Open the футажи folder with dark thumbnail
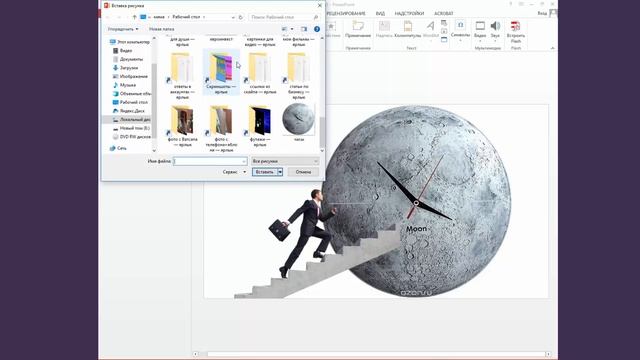 point(260,126)
